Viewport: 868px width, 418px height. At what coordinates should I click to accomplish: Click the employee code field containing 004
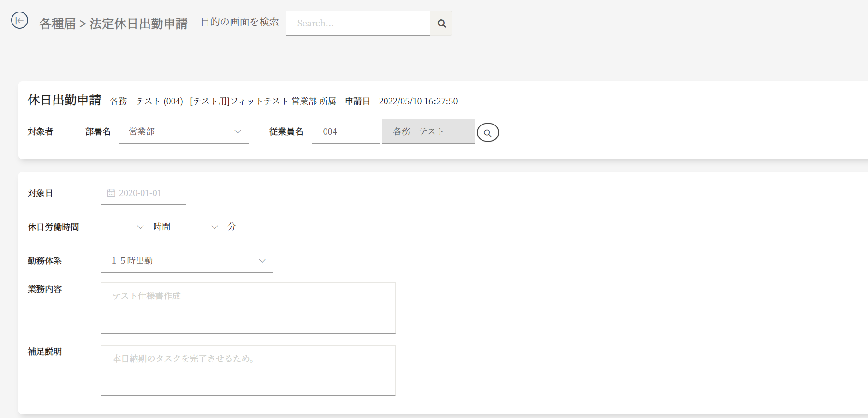tap(345, 132)
